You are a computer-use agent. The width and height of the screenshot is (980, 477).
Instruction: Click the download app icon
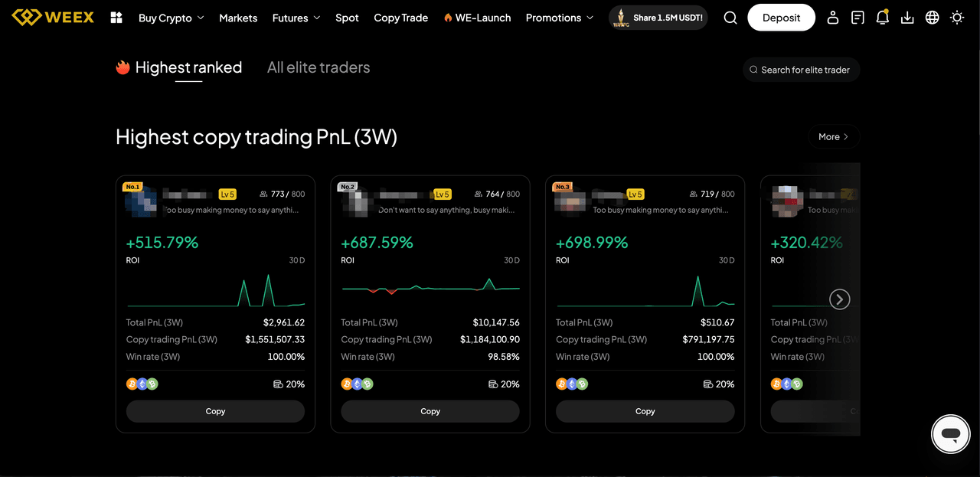(x=907, y=18)
